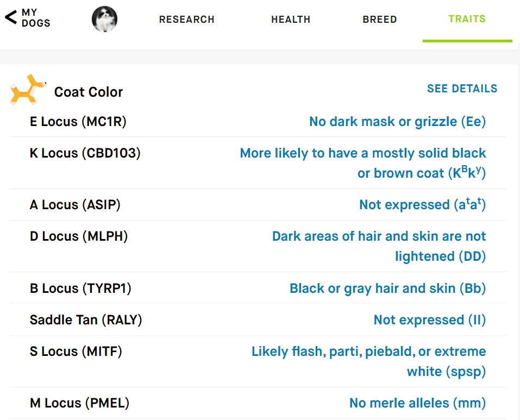Viewport: 520px width, 420px height.
Task: Go back using the My Dogs arrow
Action: pos(11,17)
